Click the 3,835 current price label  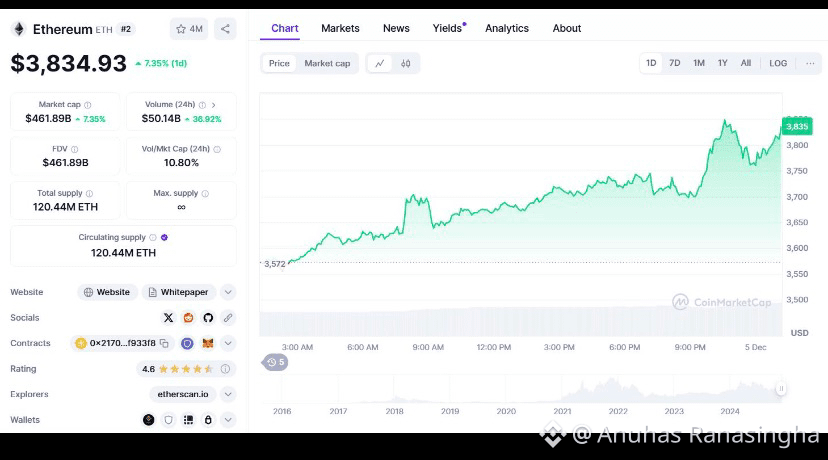[x=797, y=127]
